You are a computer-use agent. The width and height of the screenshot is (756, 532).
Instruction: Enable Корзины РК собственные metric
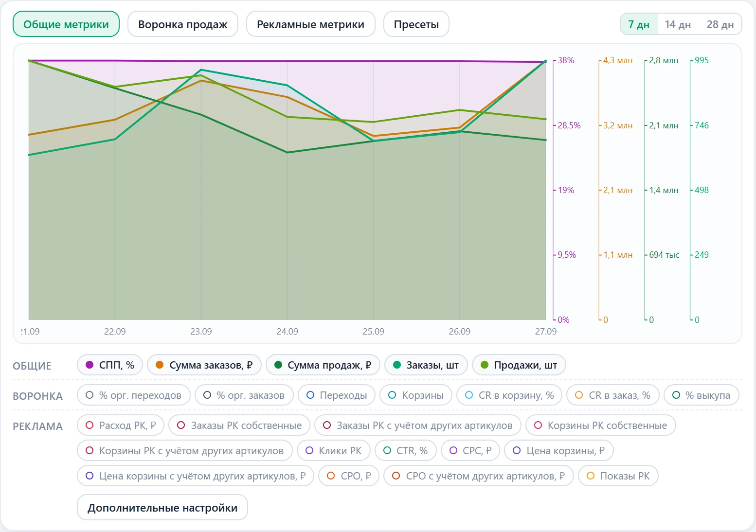601,425
